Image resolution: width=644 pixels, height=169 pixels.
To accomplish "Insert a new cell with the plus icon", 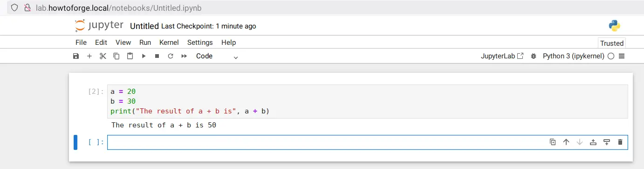I will pos(89,56).
